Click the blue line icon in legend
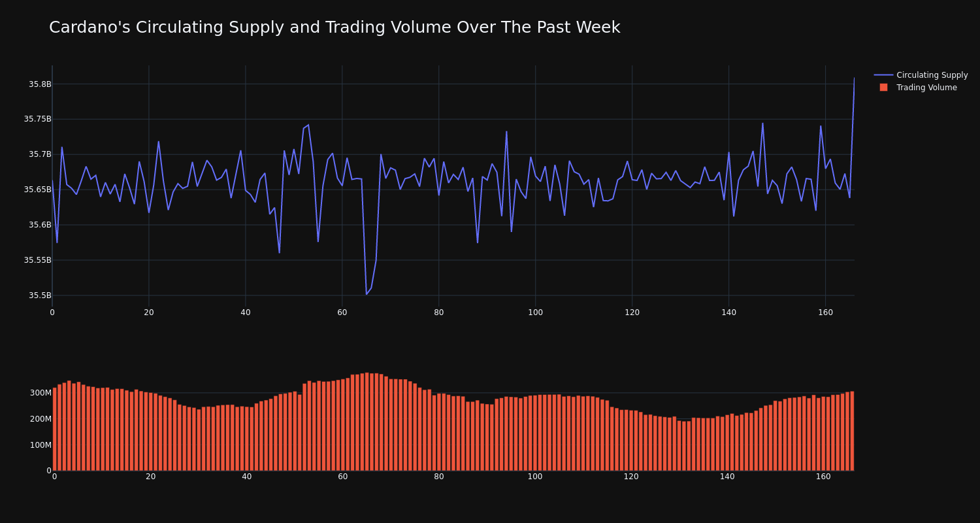This screenshot has height=523, width=980. click(883, 75)
